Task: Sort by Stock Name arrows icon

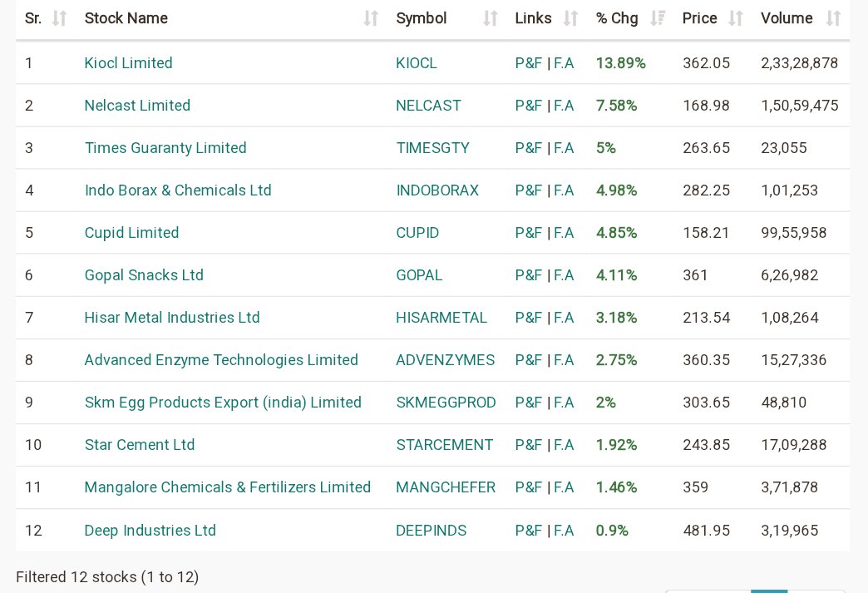Action: pyautogui.click(x=371, y=18)
